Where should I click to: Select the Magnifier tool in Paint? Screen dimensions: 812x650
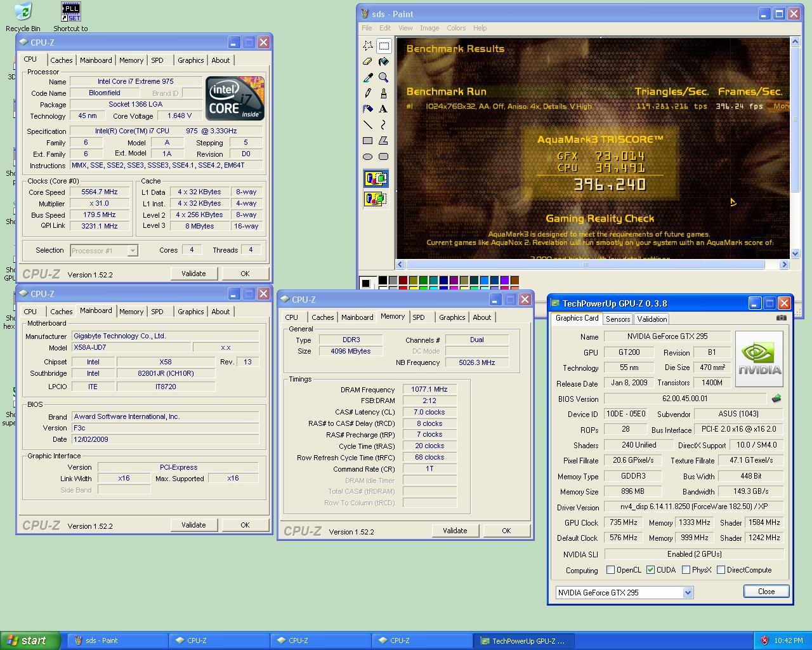pyautogui.click(x=384, y=77)
